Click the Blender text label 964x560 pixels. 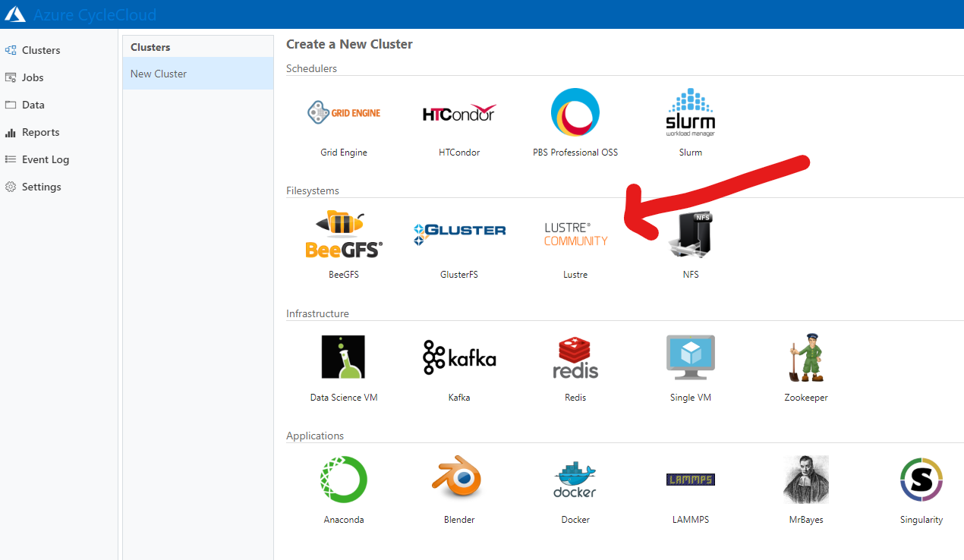click(x=459, y=520)
